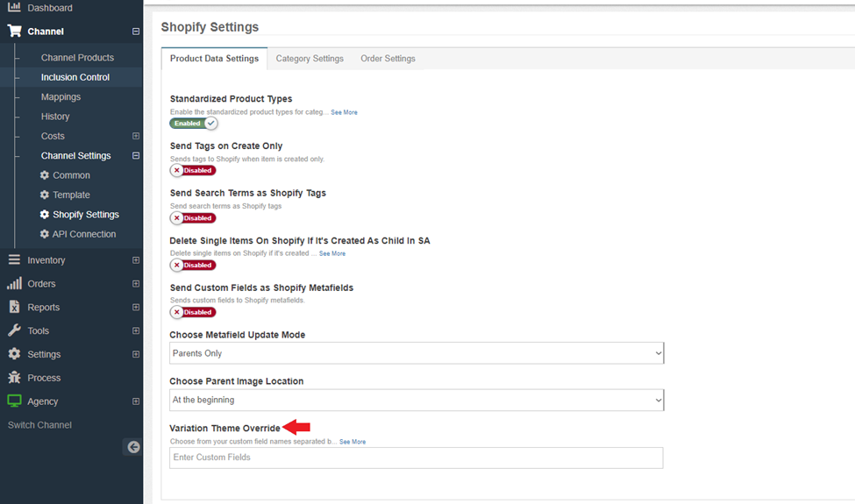The width and height of the screenshot is (855, 504).
Task: Click the Process bug icon
Action: [14, 377]
